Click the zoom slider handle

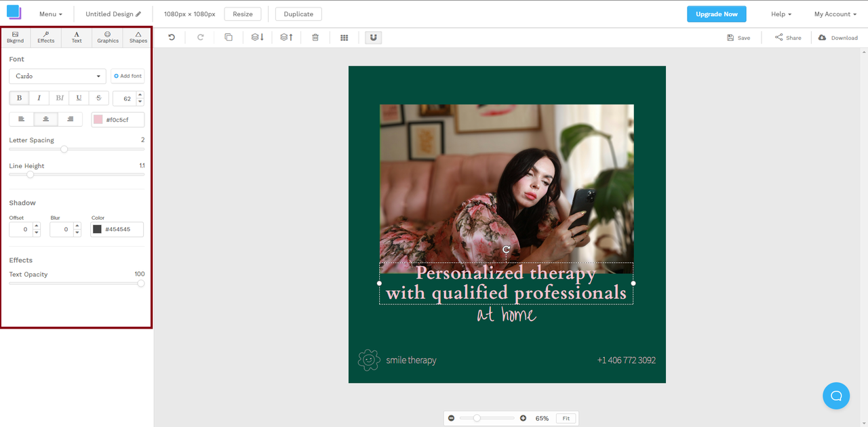477,418
